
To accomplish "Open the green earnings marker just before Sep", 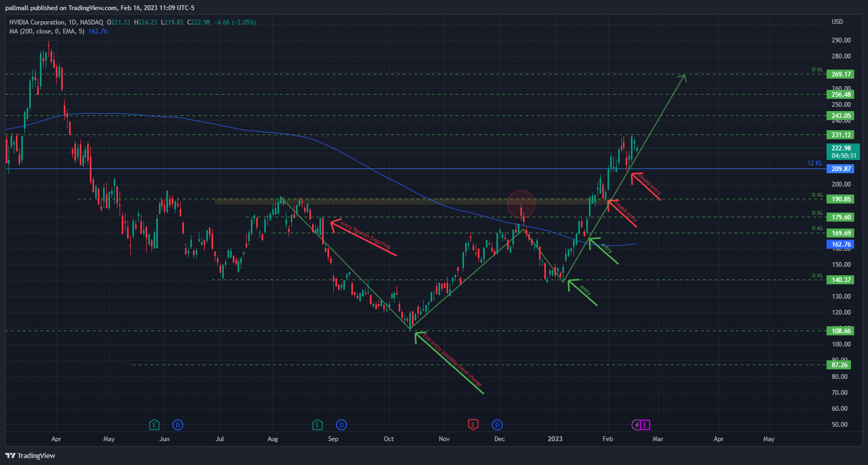I will (317, 425).
